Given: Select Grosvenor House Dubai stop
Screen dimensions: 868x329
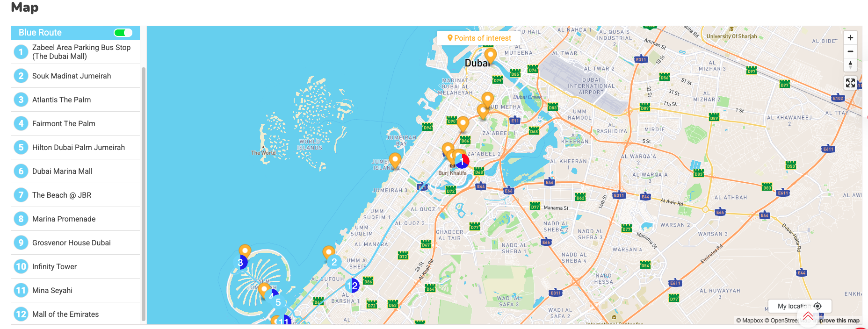Looking at the screenshot, I should tap(76, 243).
